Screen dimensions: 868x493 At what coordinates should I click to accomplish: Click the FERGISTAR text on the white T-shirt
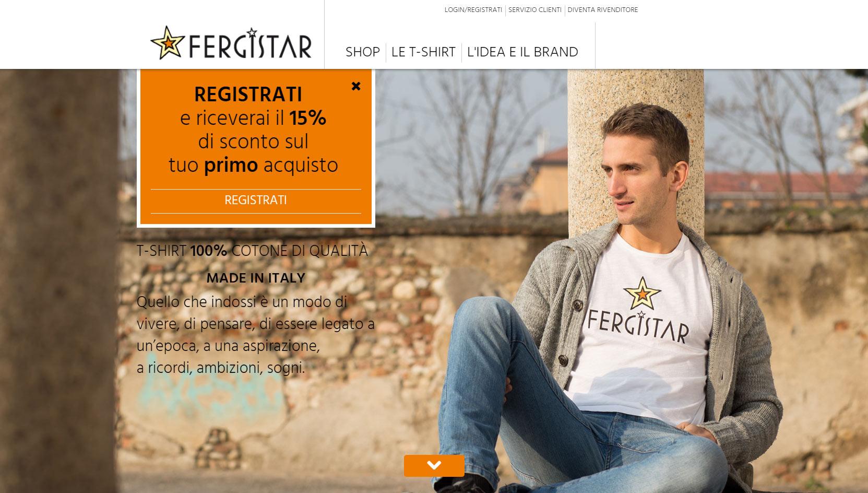click(638, 326)
